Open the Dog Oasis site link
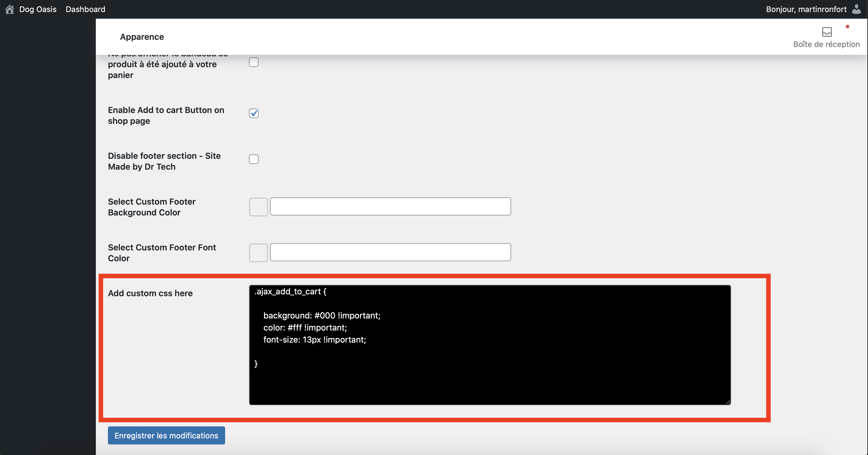Screen dimensions: 868x455 [38, 9]
